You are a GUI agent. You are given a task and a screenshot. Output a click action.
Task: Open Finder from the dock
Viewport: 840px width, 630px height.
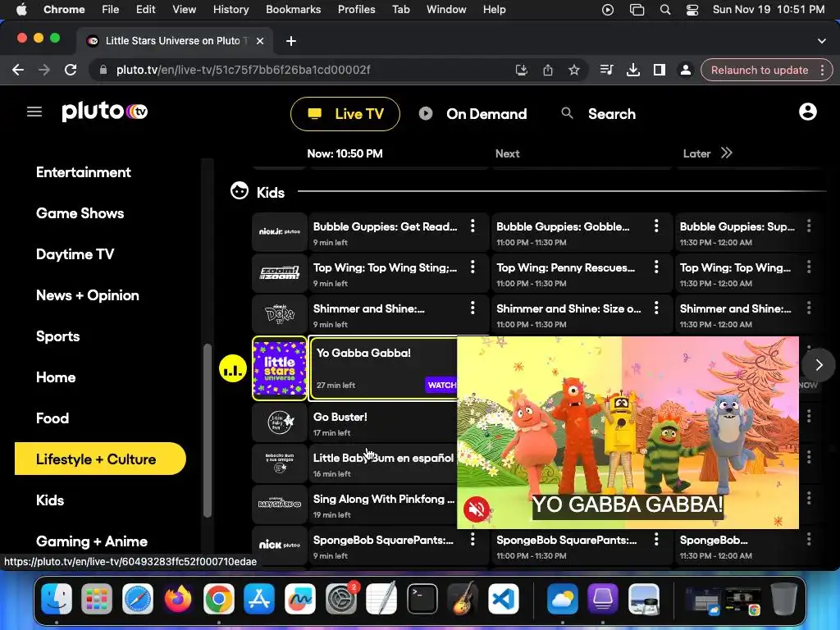click(57, 598)
